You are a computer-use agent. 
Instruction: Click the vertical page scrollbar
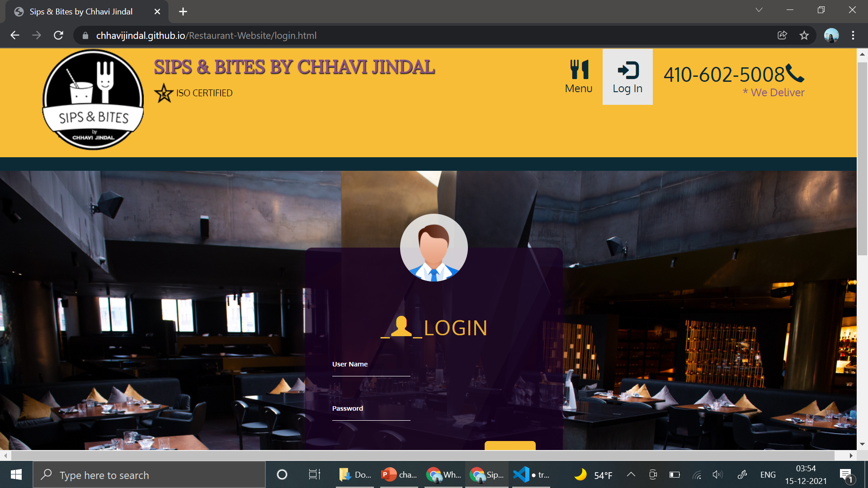click(862, 158)
